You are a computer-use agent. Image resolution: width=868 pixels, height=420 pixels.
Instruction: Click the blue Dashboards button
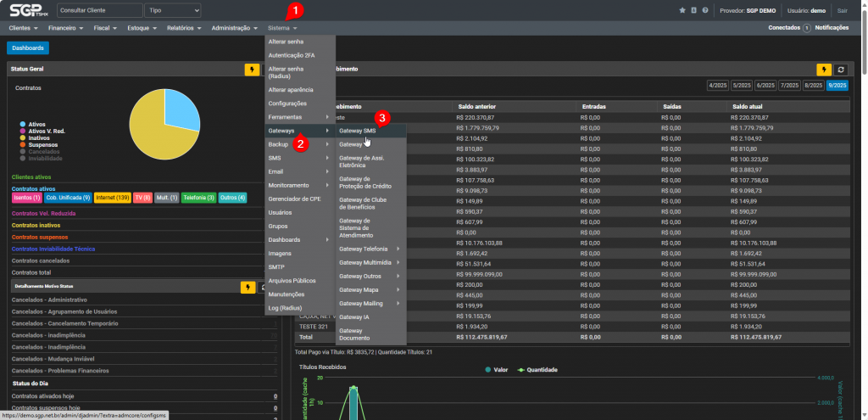point(27,48)
